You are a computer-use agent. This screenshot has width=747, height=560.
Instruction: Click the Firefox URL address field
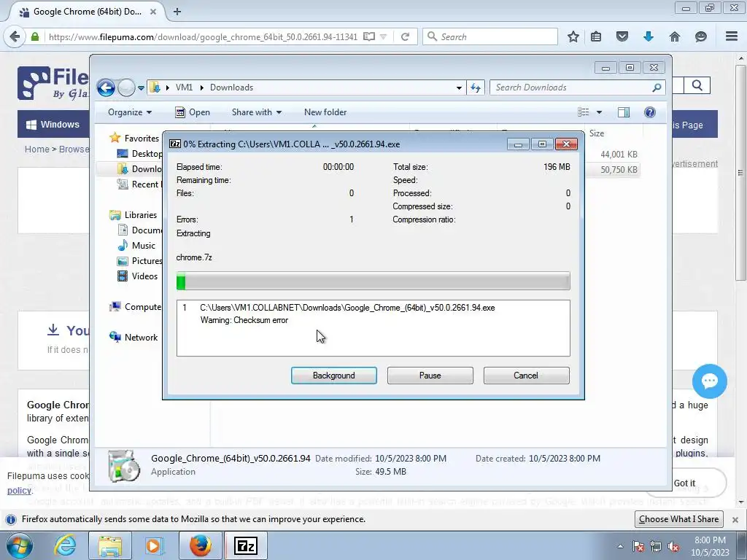click(x=203, y=36)
